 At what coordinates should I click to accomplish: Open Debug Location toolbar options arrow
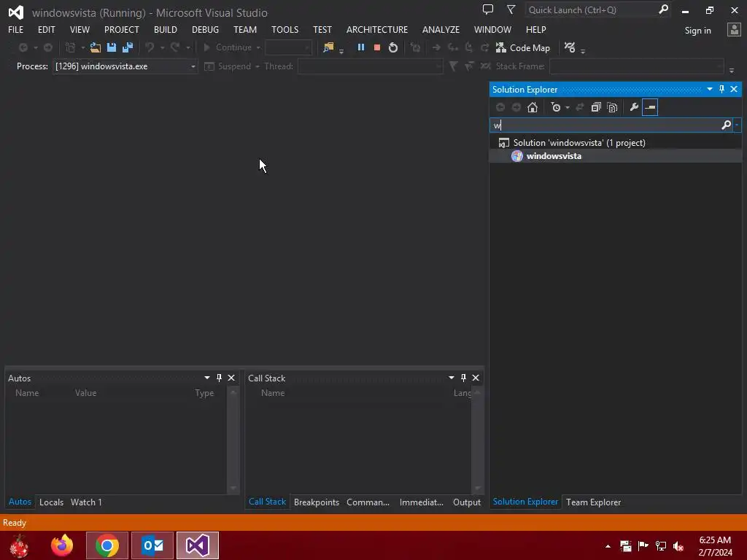click(732, 71)
